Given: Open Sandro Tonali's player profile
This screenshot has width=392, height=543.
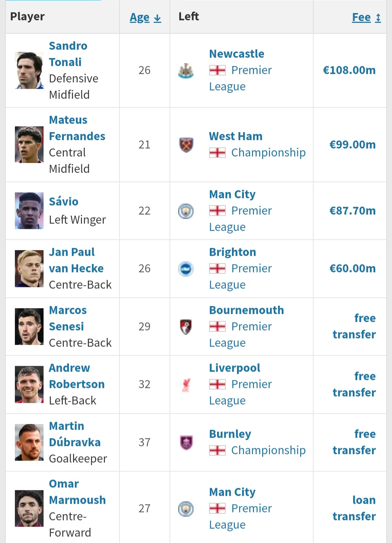Looking at the screenshot, I should point(68,54).
